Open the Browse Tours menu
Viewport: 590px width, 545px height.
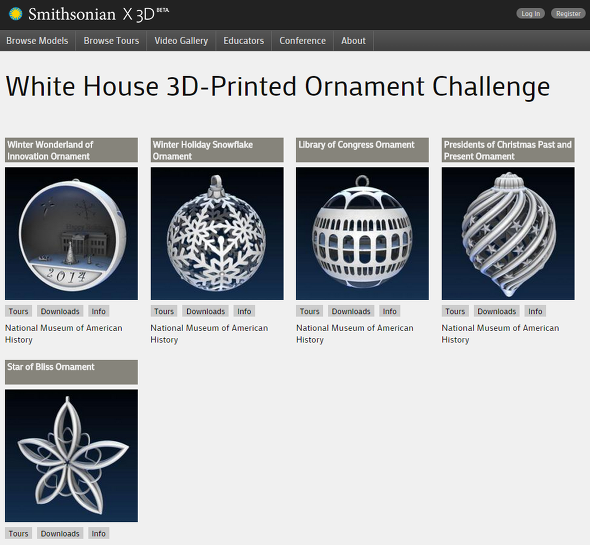[111, 41]
